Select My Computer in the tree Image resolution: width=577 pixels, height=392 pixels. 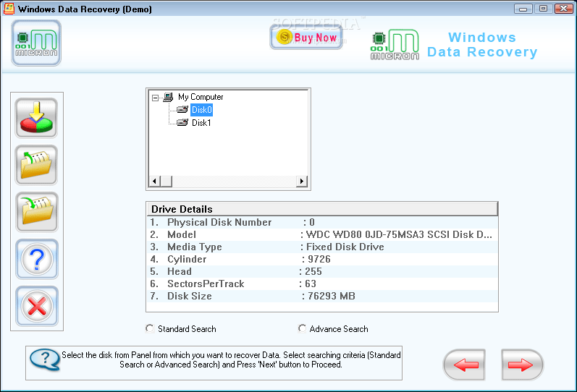pos(201,97)
